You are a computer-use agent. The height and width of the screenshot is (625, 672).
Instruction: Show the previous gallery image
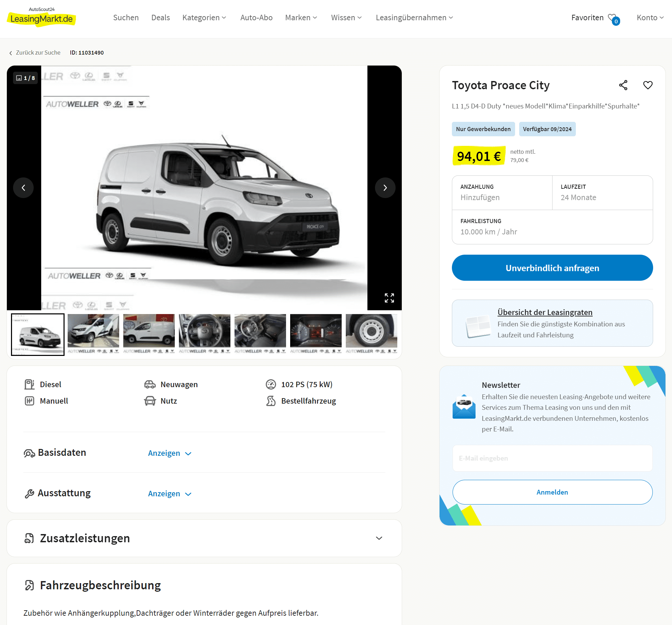[23, 188]
